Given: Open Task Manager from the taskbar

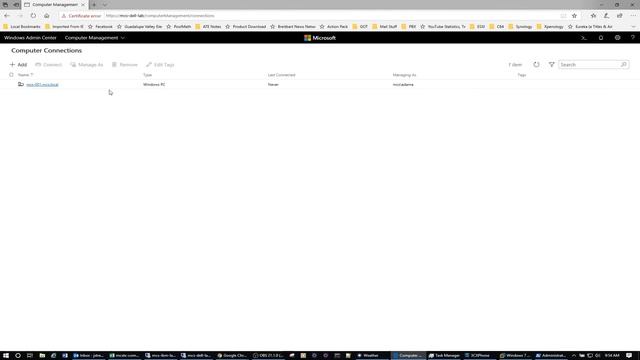Looking at the screenshot, I should tap(444, 356).
